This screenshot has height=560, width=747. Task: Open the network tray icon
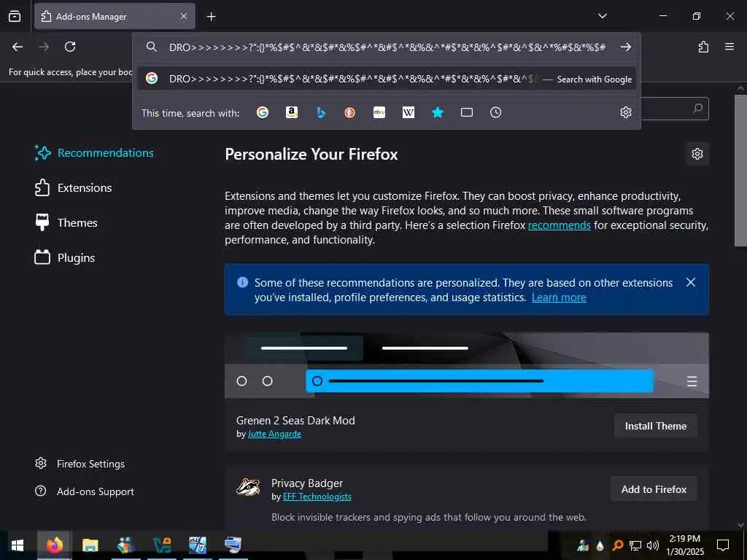point(635,545)
